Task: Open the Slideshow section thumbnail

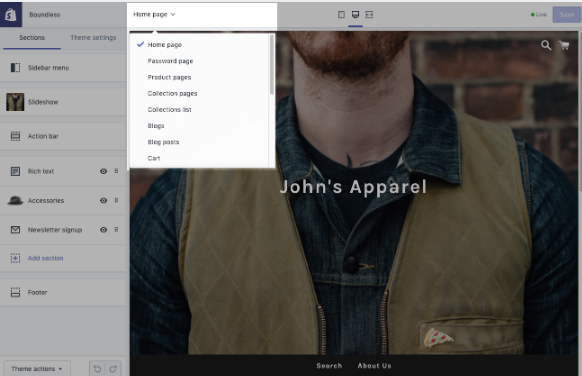Action: pos(15,102)
